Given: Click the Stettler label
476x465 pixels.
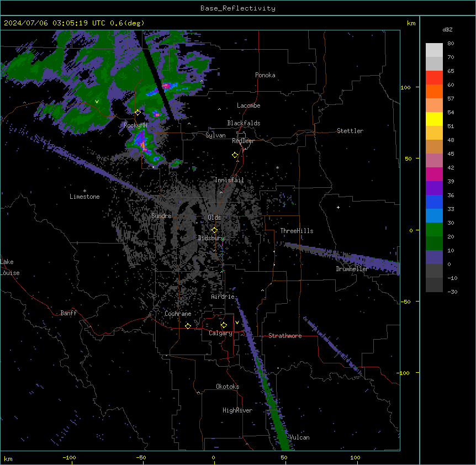Looking at the screenshot, I should [x=350, y=131].
